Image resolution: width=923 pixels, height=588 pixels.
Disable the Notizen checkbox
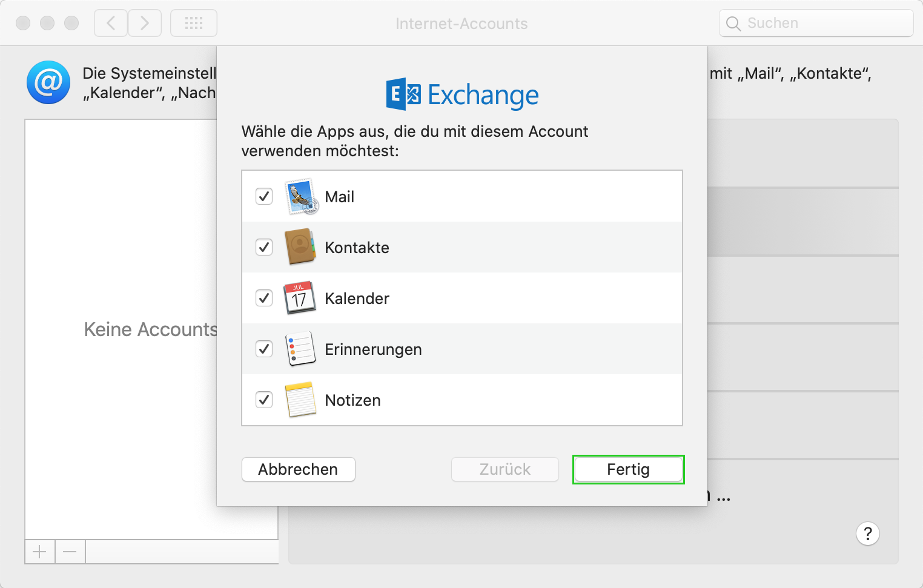pyautogui.click(x=264, y=400)
